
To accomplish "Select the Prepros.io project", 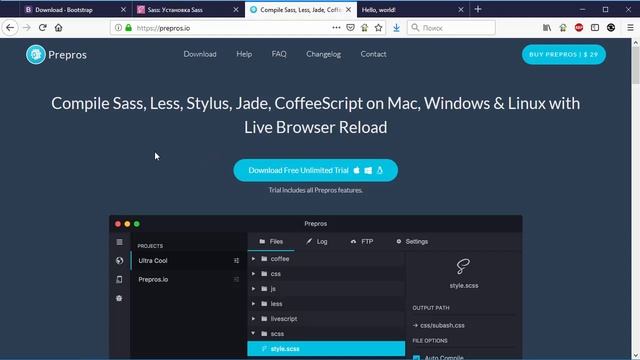I will [x=188, y=280].
